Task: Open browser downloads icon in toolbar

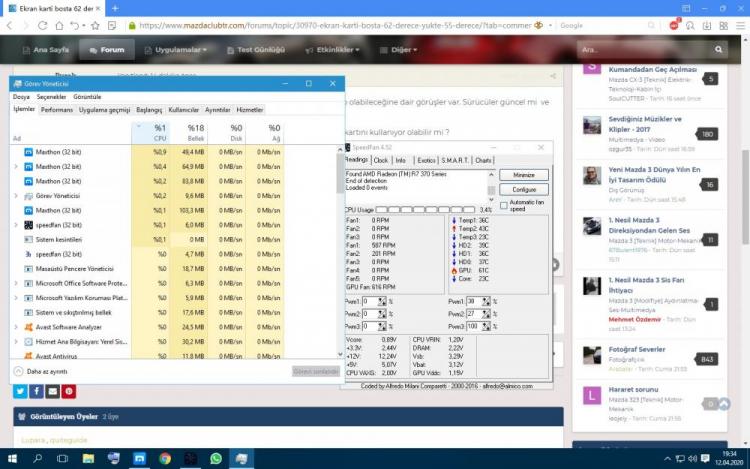Action: coord(706,25)
